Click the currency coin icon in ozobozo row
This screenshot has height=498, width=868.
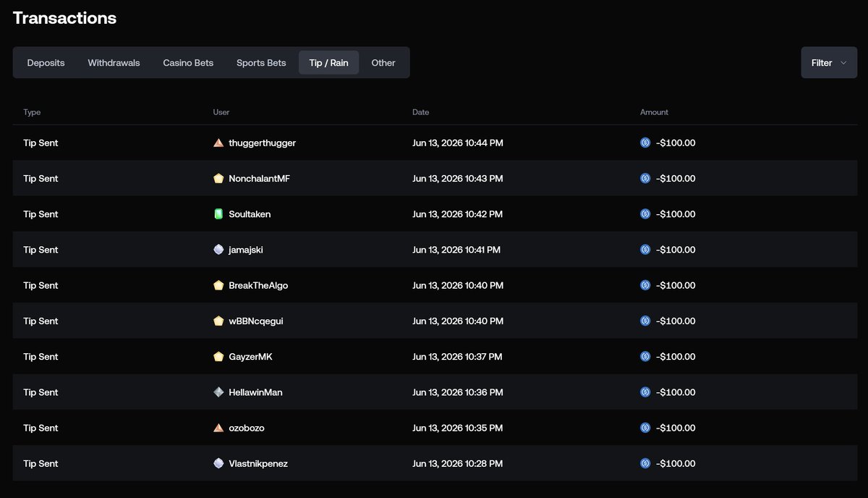pos(645,428)
